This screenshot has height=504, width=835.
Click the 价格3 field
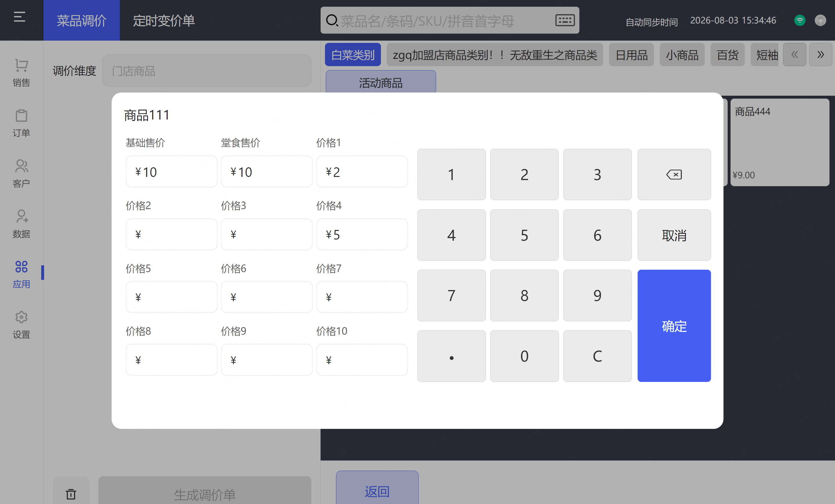[x=267, y=234]
